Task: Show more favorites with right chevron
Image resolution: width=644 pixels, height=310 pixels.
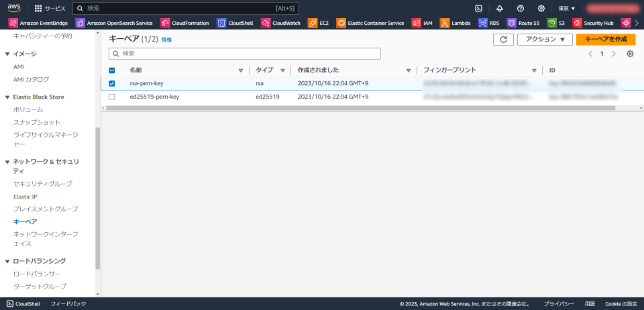Action: tap(637, 23)
